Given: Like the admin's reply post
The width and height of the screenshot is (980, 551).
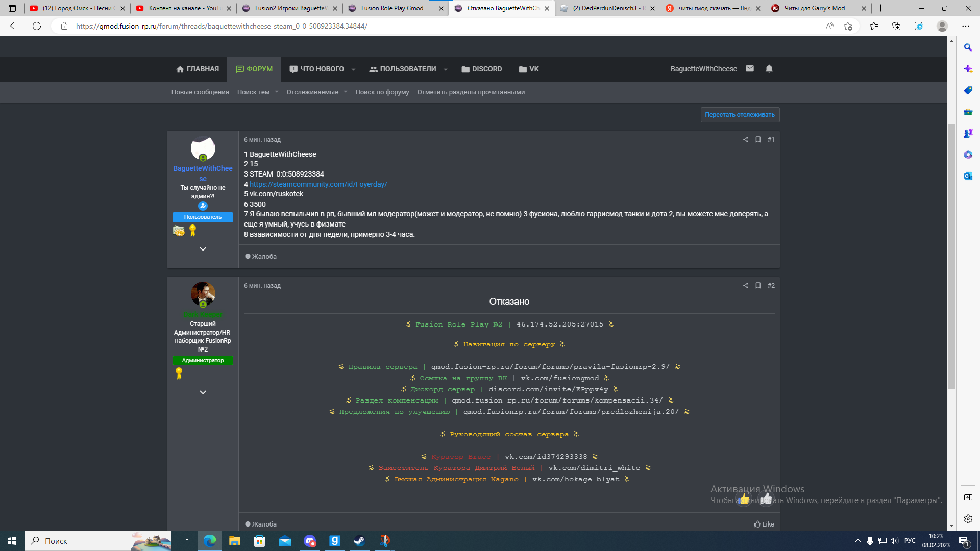Looking at the screenshot, I should [764, 524].
